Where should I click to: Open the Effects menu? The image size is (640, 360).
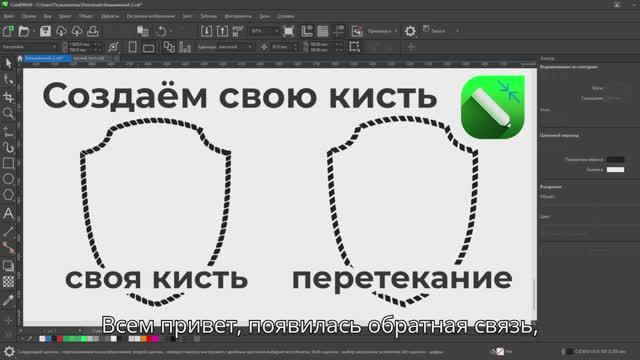(110, 16)
